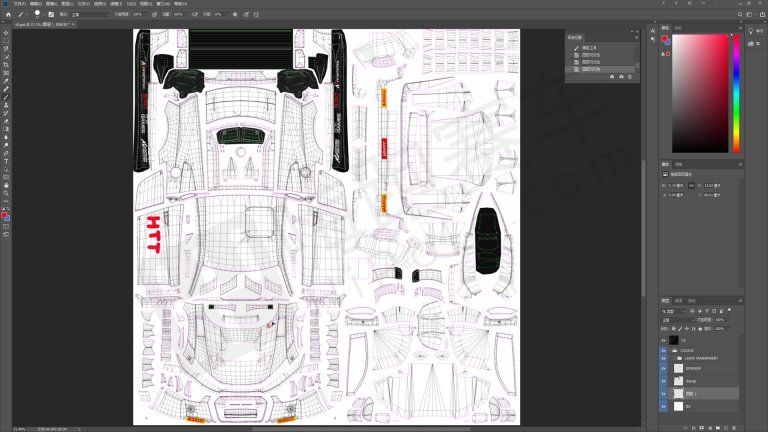The height and width of the screenshot is (432, 768).
Task: Expand the LEAVE TRANSPARENT group arrow
Action: point(674,359)
